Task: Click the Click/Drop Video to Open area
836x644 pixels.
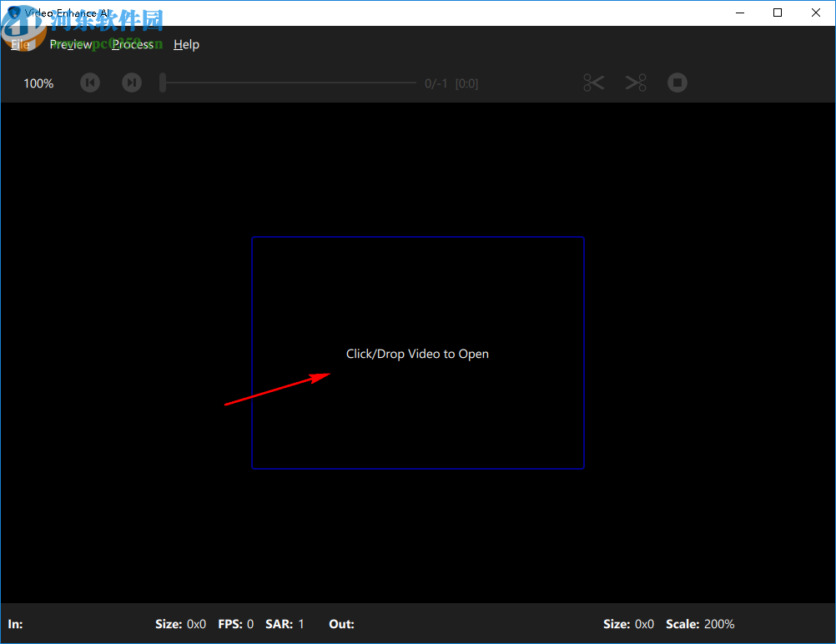Action: (x=417, y=353)
